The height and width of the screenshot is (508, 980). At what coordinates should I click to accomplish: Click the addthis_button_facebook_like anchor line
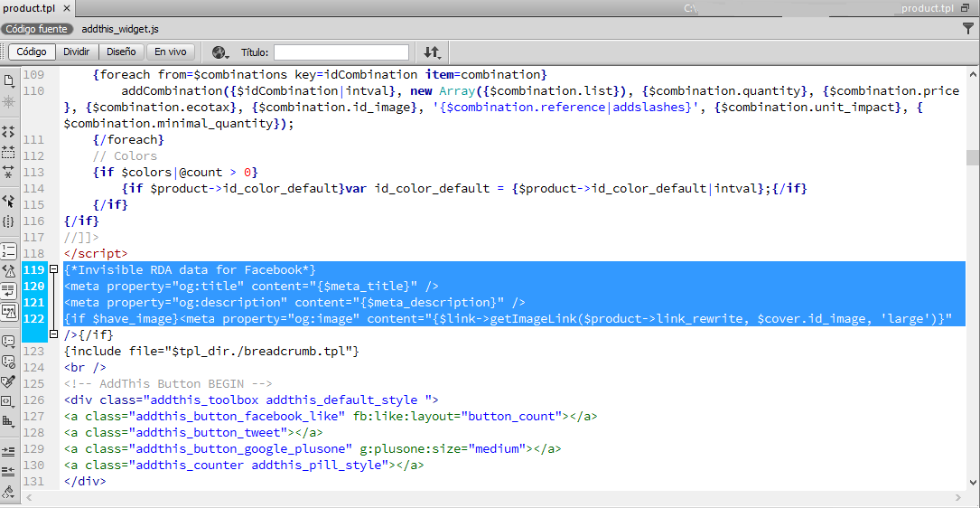coord(331,416)
